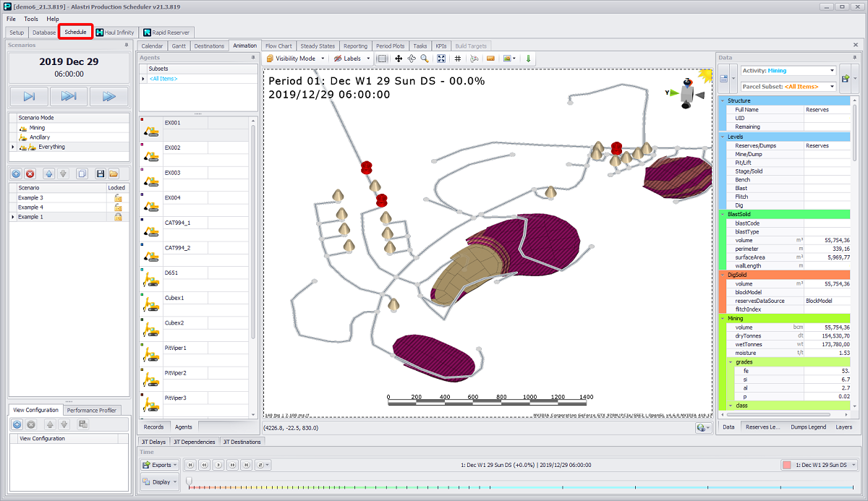Click the timeline slider handle
Image resolution: width=868 pixels, height=501 pixels.
[190, 481]
